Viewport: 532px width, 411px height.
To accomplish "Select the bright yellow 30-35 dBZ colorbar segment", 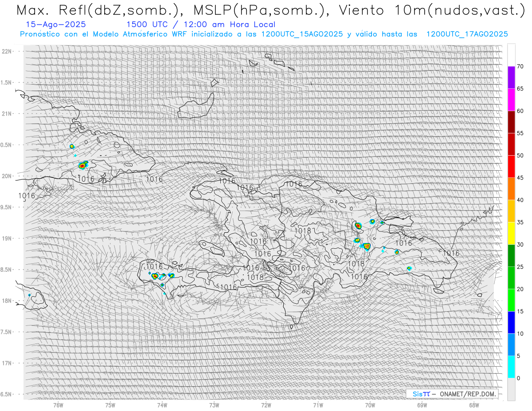I will (x=511, y=233).
